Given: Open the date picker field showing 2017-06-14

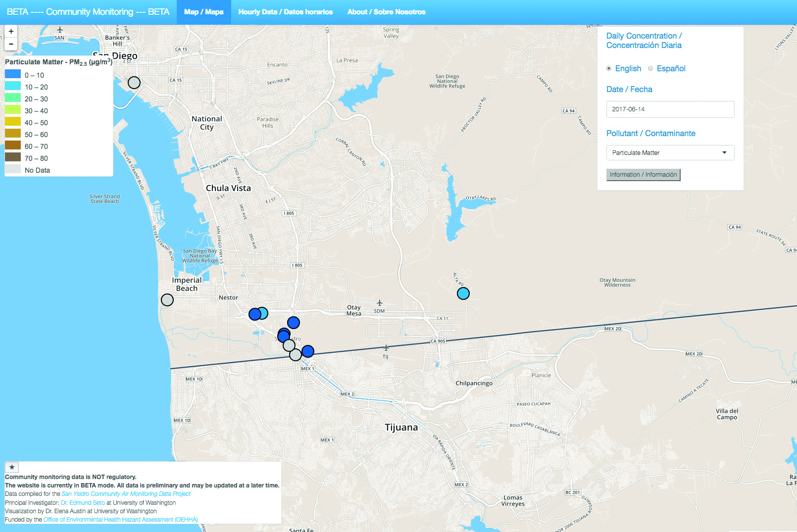Looking at the screenshot, I should (x=670, y=109).
